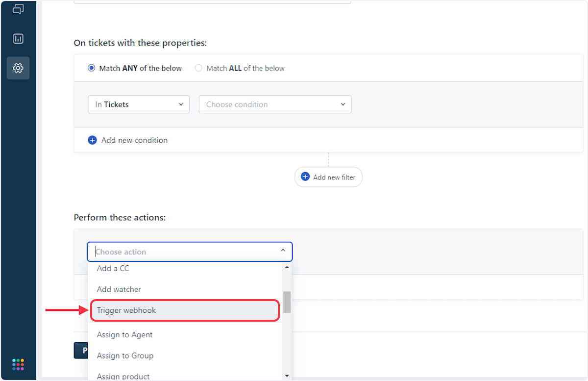
Task: Click inside the Choose action text field
Action: tap(171, 251)
